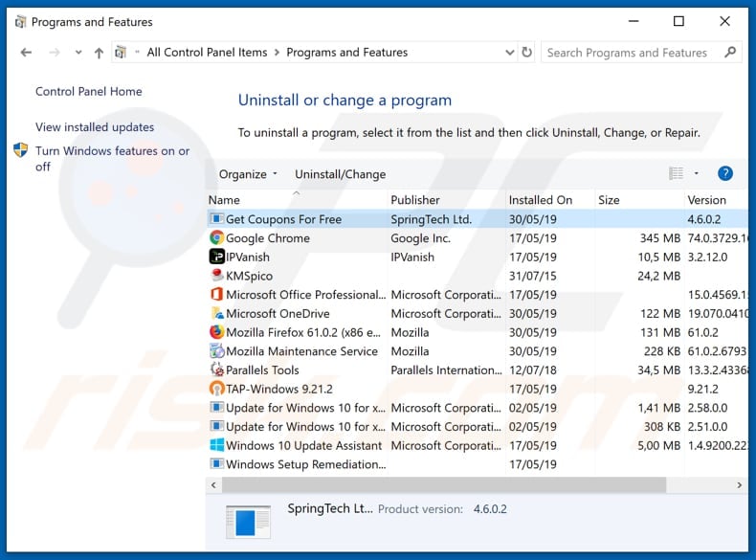Open Control Panel Home link
The width and height of the screenshot is (756, 560).
pos(88,92)
